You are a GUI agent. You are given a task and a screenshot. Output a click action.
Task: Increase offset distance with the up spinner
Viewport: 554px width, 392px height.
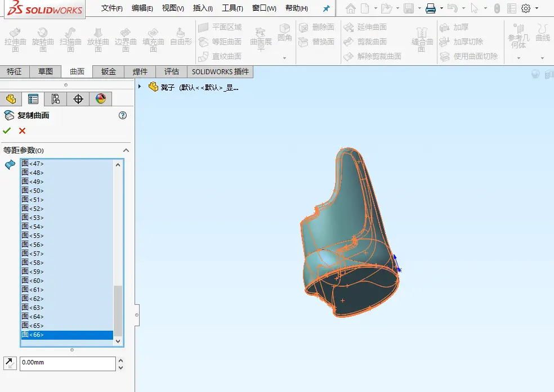click(121, 361)
